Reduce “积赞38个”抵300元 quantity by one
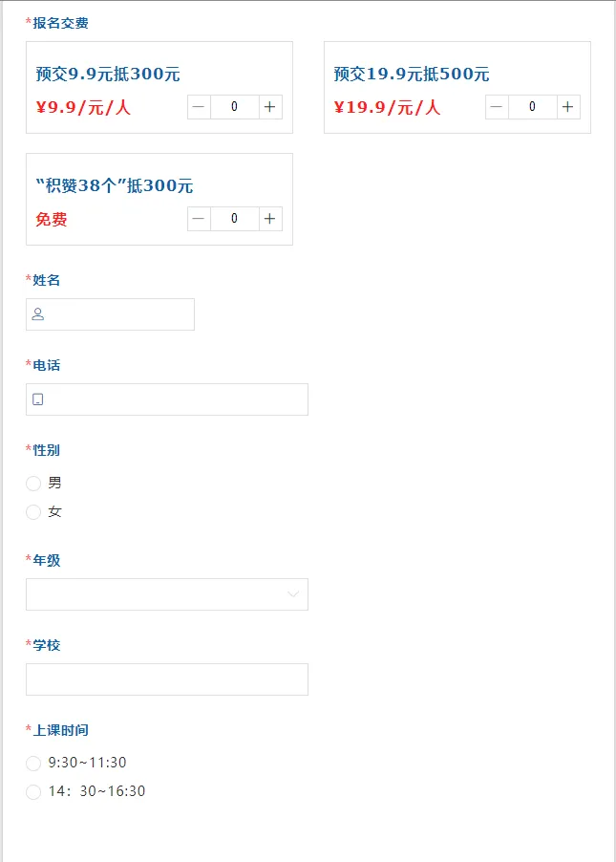Screen dimensions: 616x862 [199, 219]
